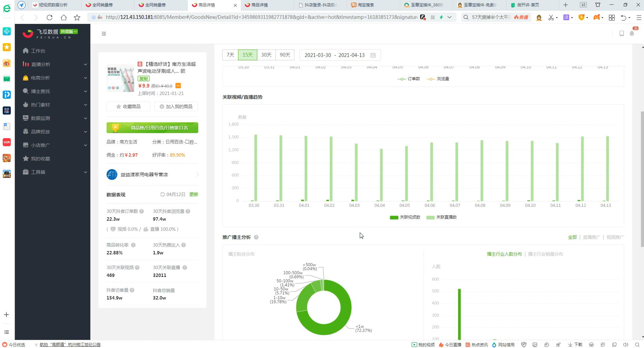
Task: Toggle 关联视频数 dark green legend swatch
Action: tap(394, 218)
